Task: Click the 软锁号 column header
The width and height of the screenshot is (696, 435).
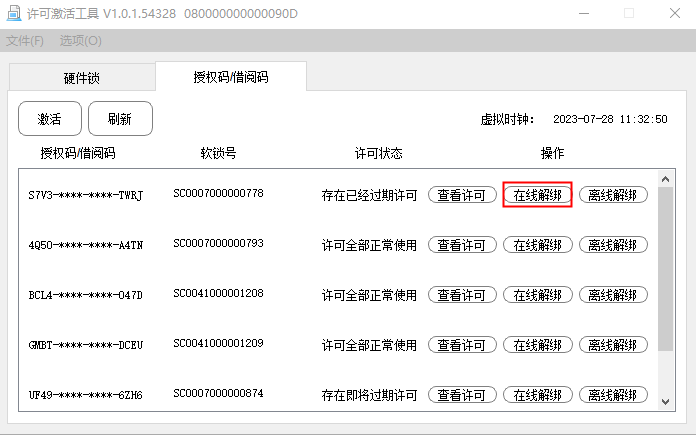Action: pos(218,153)
